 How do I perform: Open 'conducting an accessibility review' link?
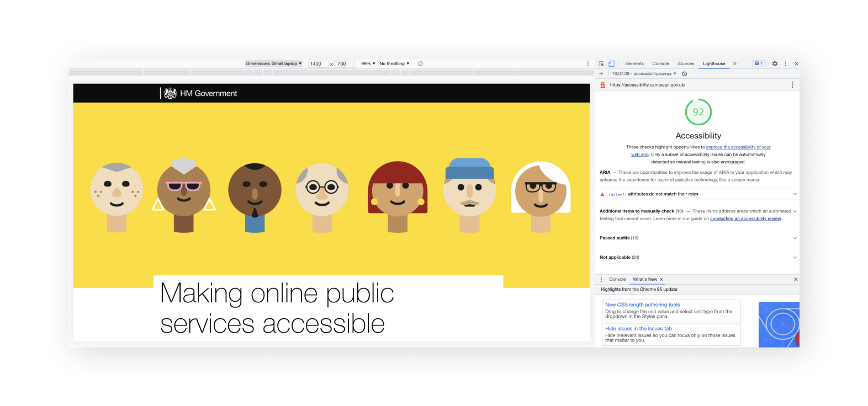pos(745,219)
